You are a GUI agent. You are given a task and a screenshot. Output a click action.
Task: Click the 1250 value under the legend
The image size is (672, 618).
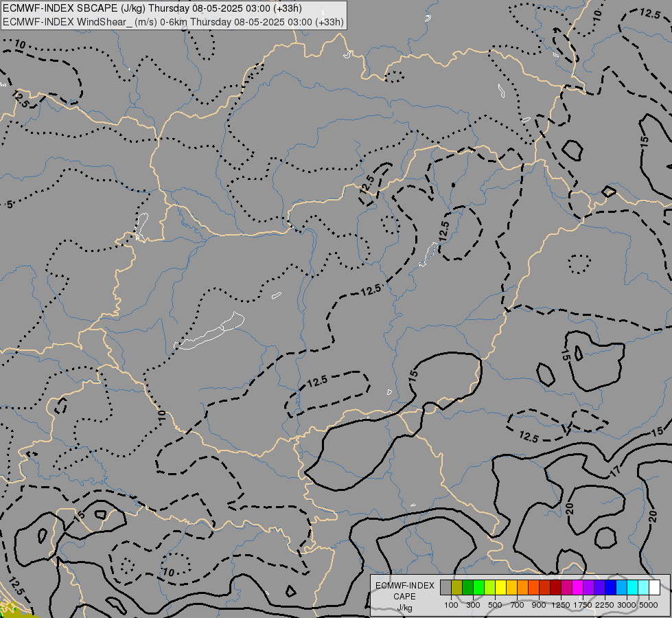(561, 605)
